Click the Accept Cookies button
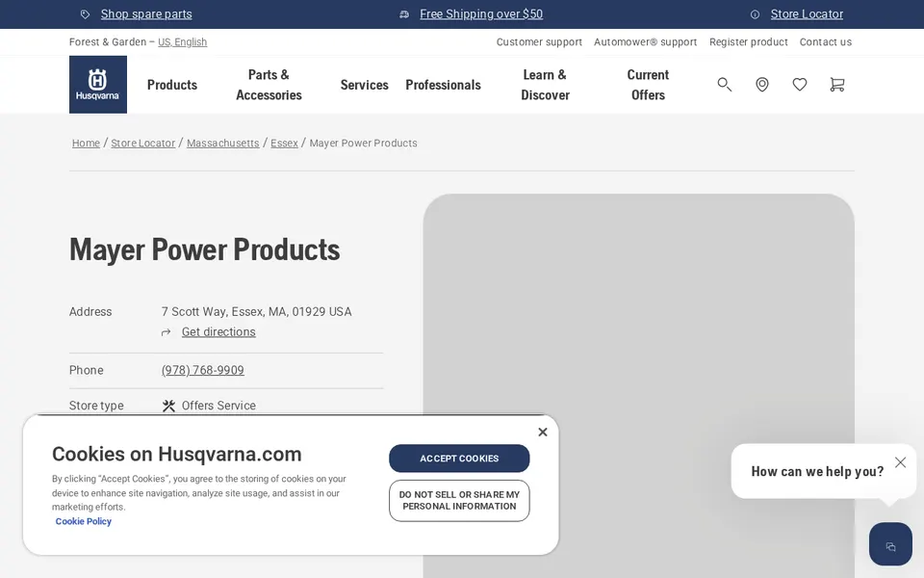The height and width of the screenshot is (578, 924). point(459,459)
